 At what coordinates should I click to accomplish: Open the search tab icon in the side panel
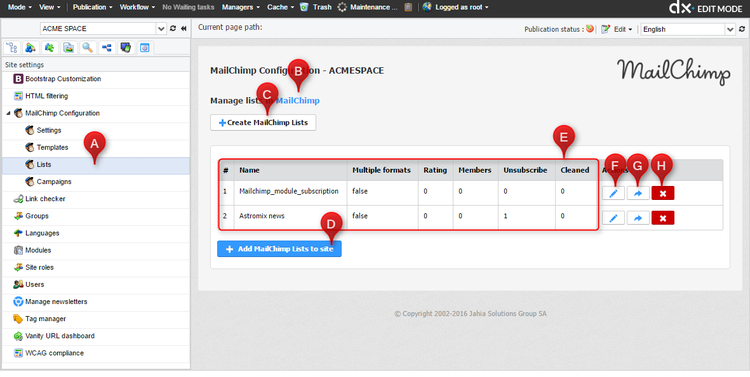[x=87, y=47]
